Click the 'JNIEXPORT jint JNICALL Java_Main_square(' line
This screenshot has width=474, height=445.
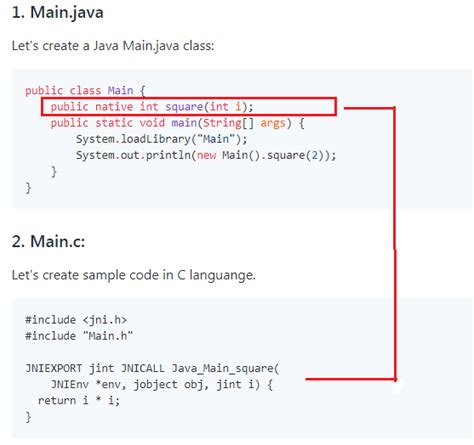(x=152, y=369)
